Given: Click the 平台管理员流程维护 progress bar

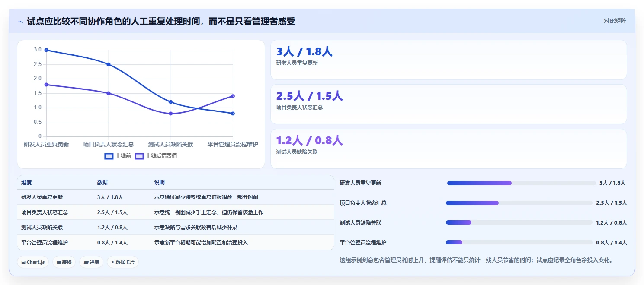Looking at the screenshot, I should pyautogui.click(x=519, y=242).
